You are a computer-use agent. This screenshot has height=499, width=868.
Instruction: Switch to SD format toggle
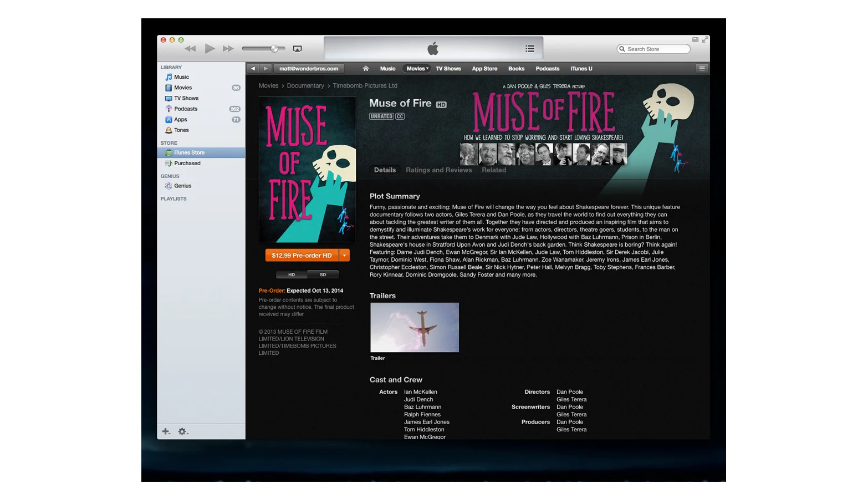323,274
